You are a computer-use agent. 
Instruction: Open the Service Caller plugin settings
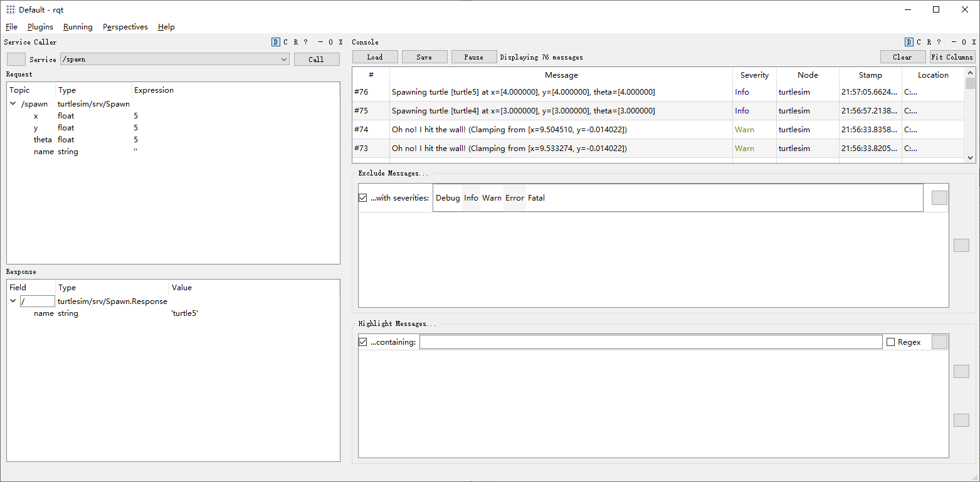coord(285,42)
